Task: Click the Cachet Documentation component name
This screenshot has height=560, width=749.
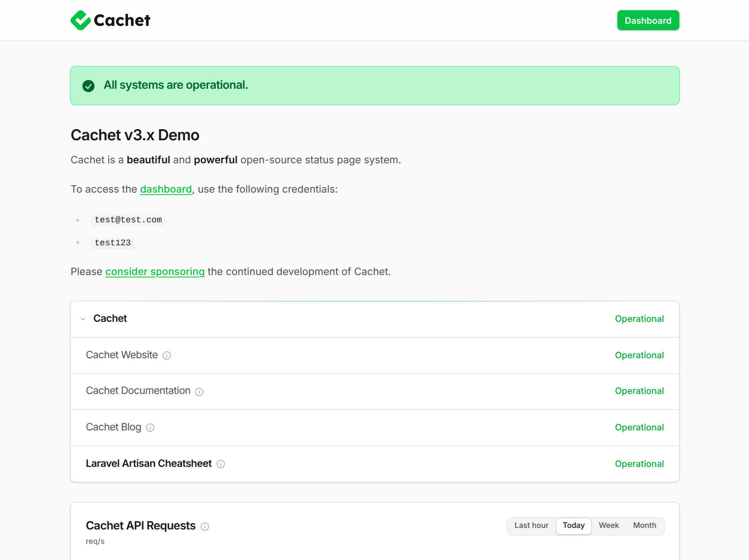Action: 138,390
